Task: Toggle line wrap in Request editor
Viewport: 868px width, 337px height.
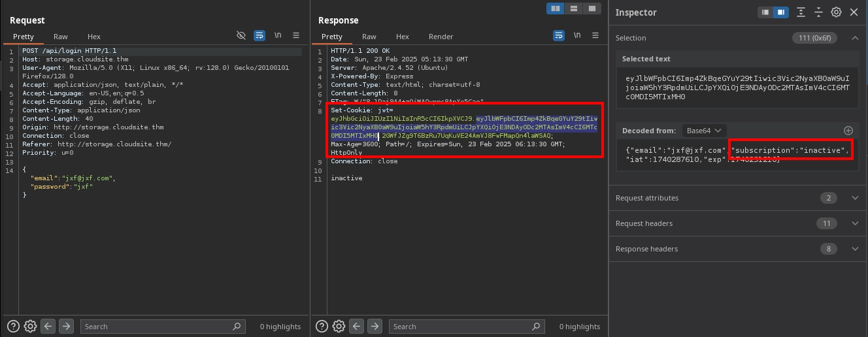Action: pyautogui.click(x=259, y=36)
